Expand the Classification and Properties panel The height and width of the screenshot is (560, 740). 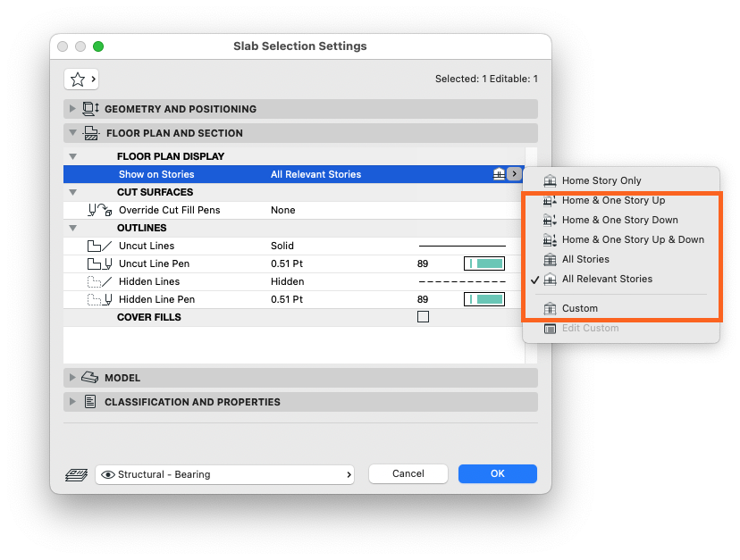pyautogui.click(x=72, y=402)
